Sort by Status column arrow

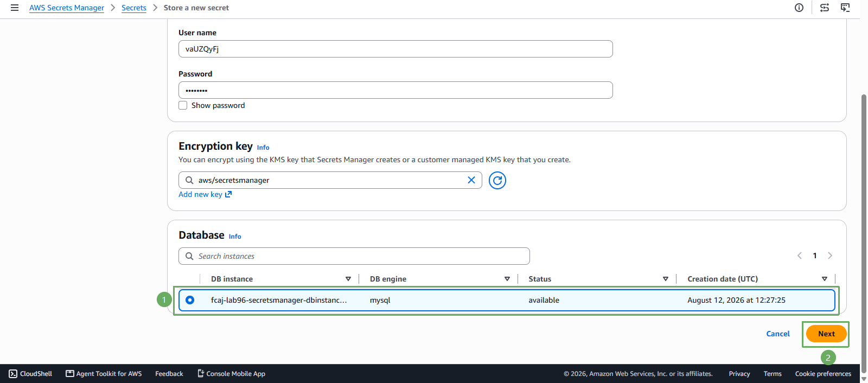tap(666, 279)
